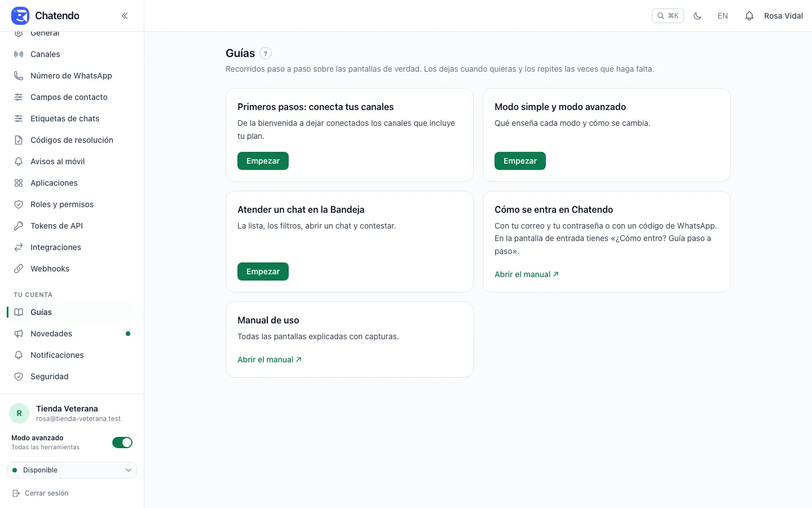This screenshot has height=508, width=812.
Task: Open the Disponible status dropdown
Action: pos(72,470)
